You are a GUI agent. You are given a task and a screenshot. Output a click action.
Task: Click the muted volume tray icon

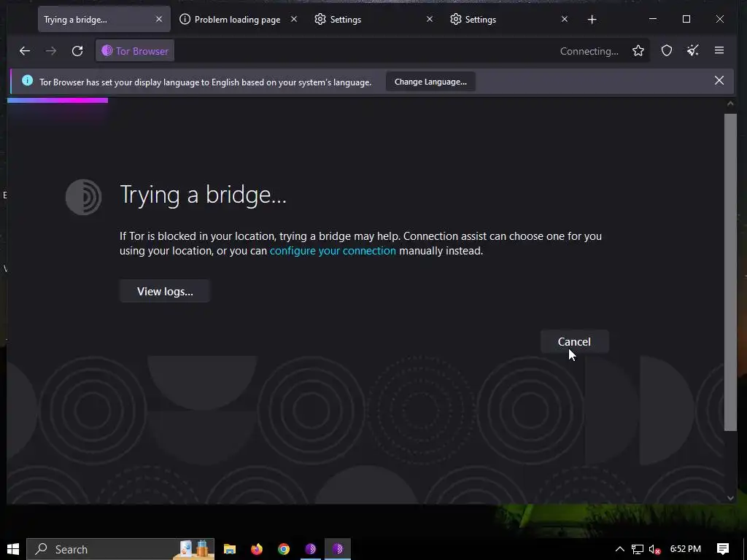[x=654, y=549]
